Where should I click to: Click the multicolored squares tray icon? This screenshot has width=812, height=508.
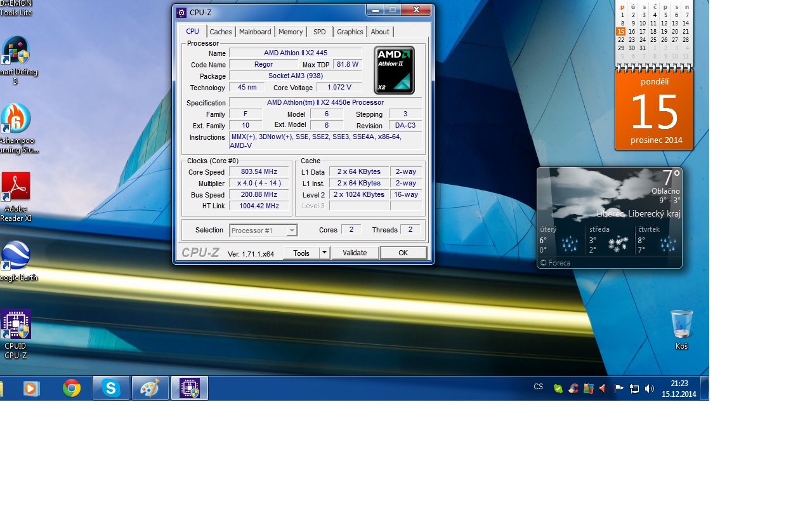coord(589,389)
